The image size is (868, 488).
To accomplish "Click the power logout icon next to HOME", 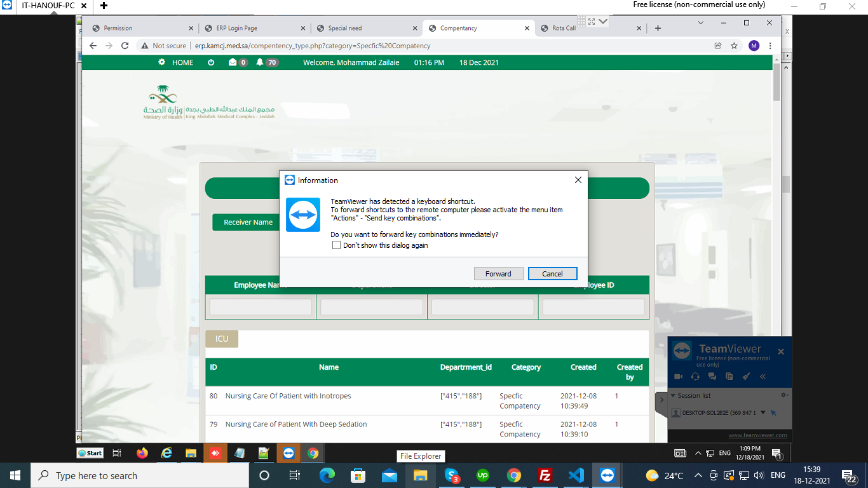I will (211, 62).
